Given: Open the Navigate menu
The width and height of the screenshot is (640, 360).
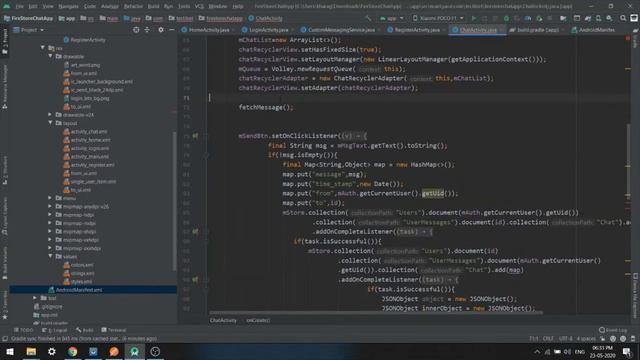Looking at the screenshot, I should 68,7.
